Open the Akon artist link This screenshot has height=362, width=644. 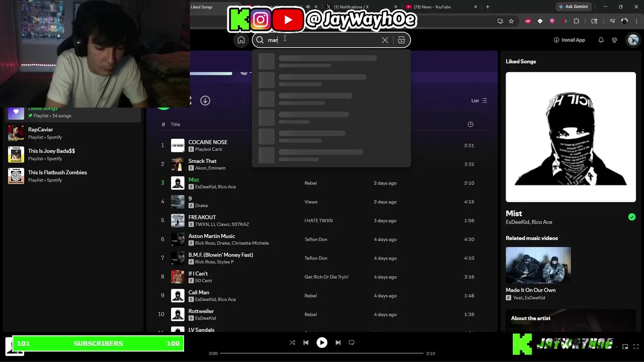200,168
